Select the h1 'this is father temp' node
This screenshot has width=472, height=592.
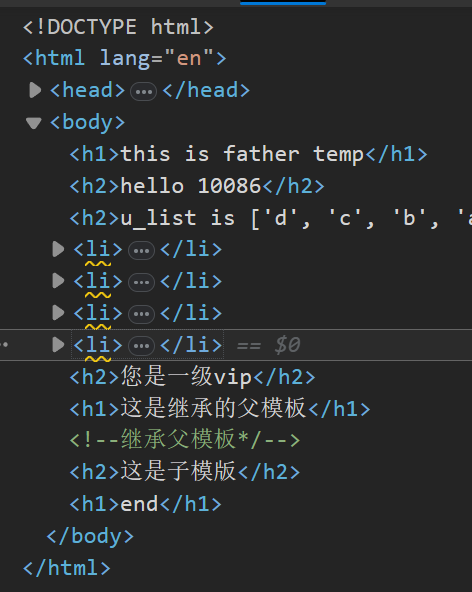(248, 154)
